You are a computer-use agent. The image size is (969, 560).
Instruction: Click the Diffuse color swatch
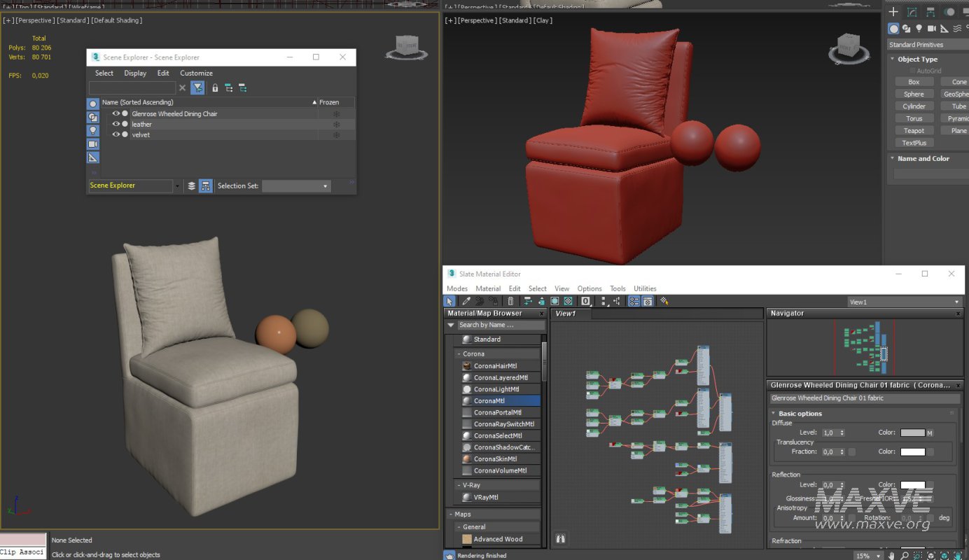912,433
